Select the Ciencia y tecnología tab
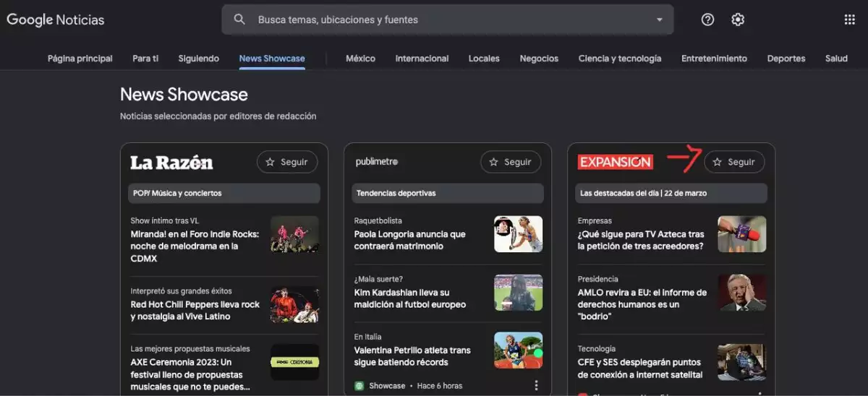This screenshot has width=868, height=396. (x=620, y=59)
